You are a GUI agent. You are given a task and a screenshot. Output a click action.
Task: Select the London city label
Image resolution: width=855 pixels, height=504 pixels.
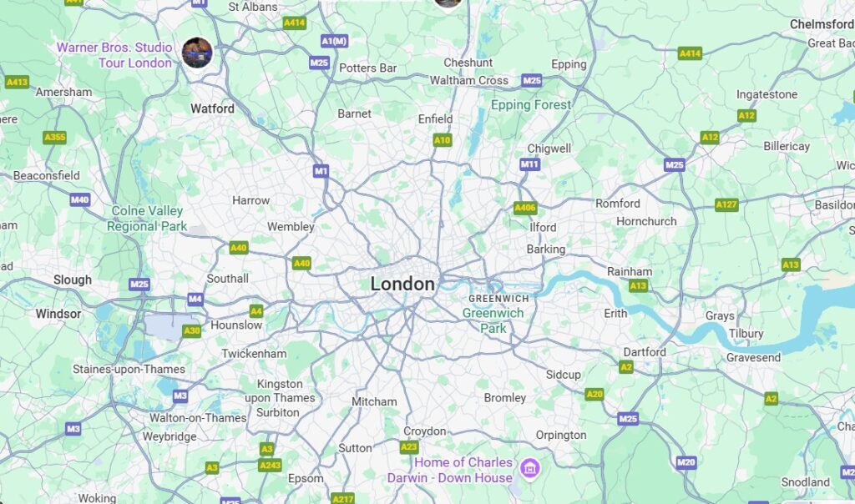pos(402,284)
